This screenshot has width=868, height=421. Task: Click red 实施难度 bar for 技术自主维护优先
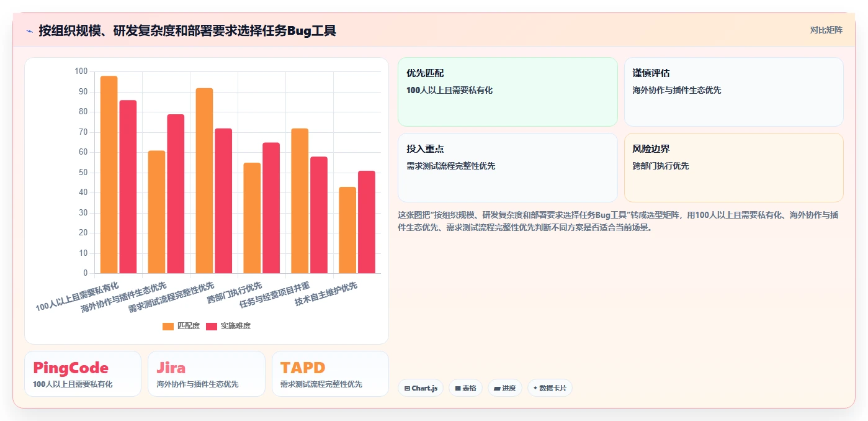tap(367, 222)
